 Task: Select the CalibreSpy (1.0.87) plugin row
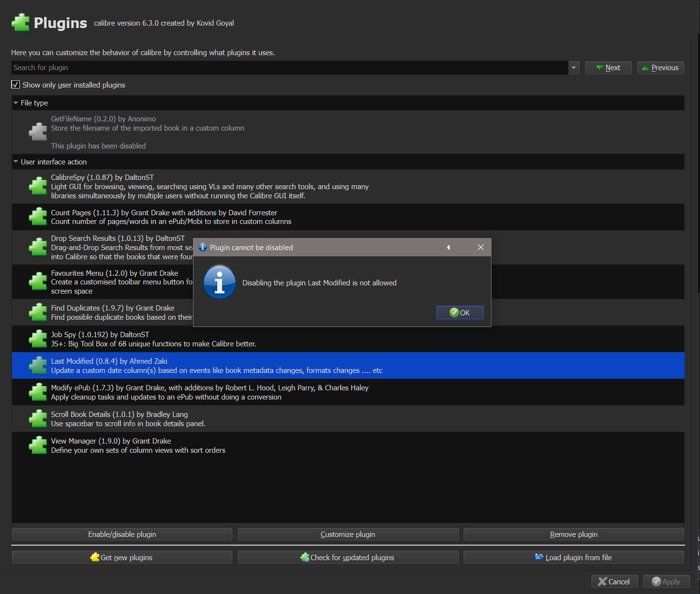348,186
